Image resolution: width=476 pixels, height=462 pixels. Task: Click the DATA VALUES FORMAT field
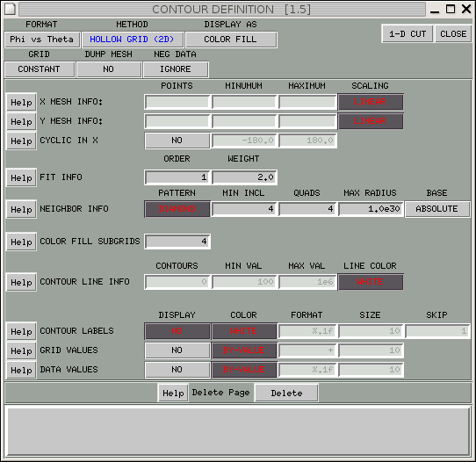tap(307, 370)
